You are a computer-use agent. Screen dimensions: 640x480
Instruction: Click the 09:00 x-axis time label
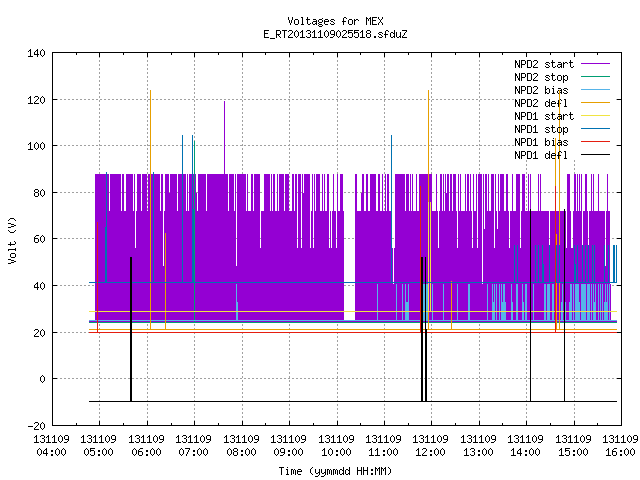[289, 452]
